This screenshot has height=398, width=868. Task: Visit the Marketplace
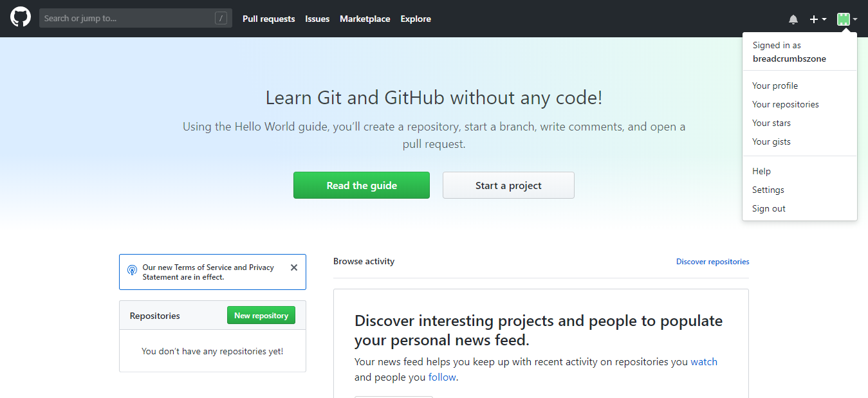click(x=364, y=19)
